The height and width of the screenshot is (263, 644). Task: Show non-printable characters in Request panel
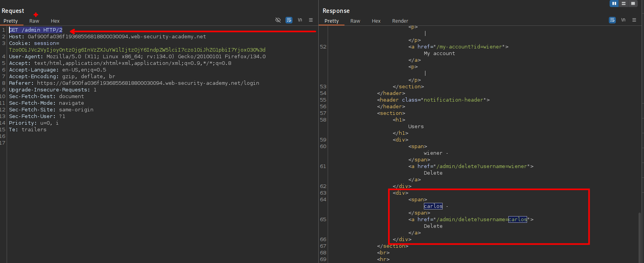[x=300, y=20]
